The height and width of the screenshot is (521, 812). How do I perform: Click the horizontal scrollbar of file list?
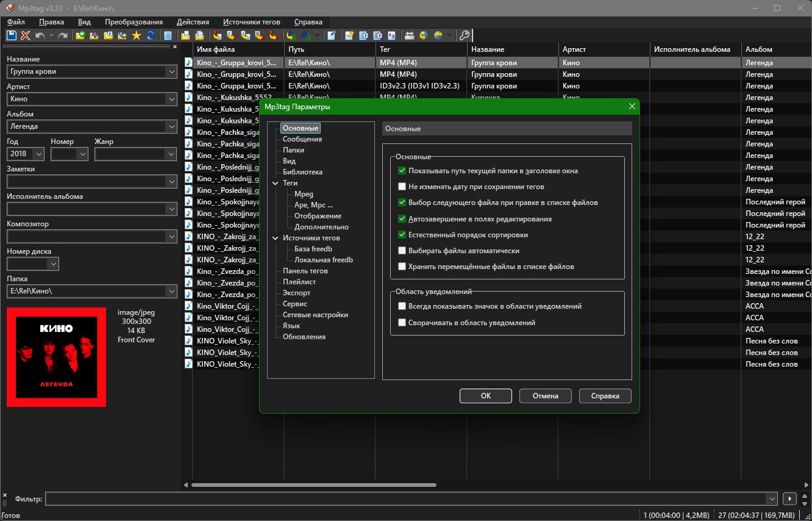point(314,485)
